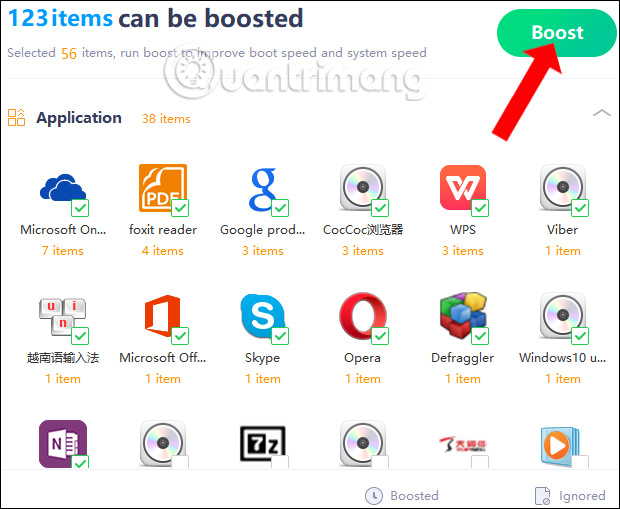Select the OneNote purple icon

tap(63, 444)
